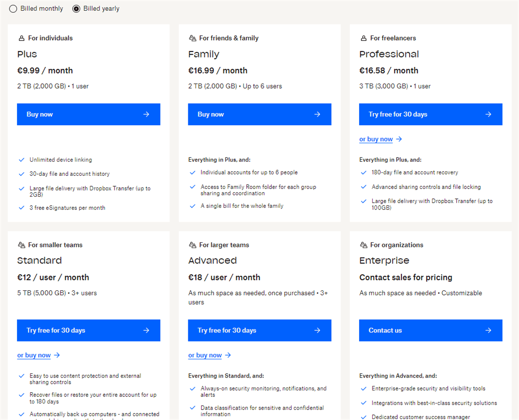Screen dimensions: 519x420
Task: Click the single-user icon beside For individuals
Action: [21, 38]
